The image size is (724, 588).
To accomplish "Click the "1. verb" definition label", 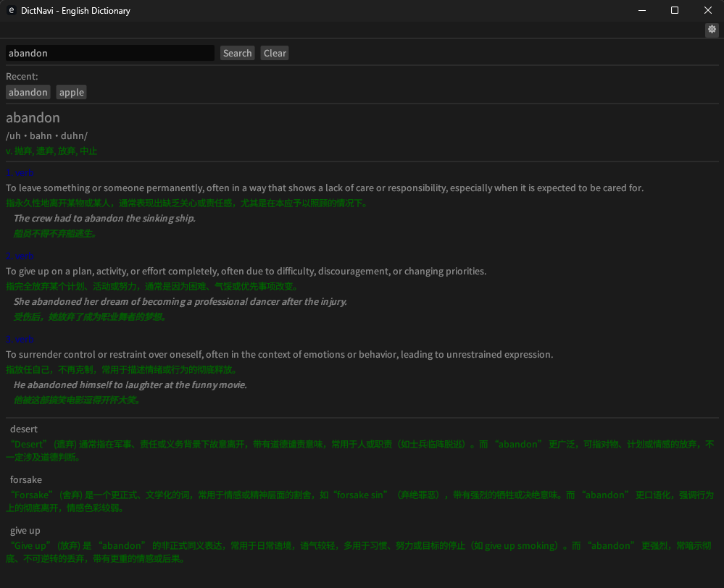I will tap(20, 173).
